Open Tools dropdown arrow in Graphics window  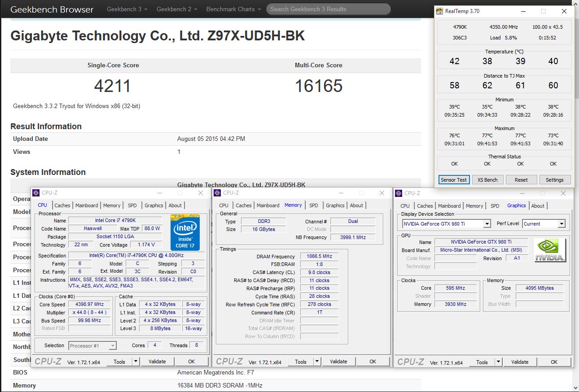pyautogui.click(x=498, y=362)
